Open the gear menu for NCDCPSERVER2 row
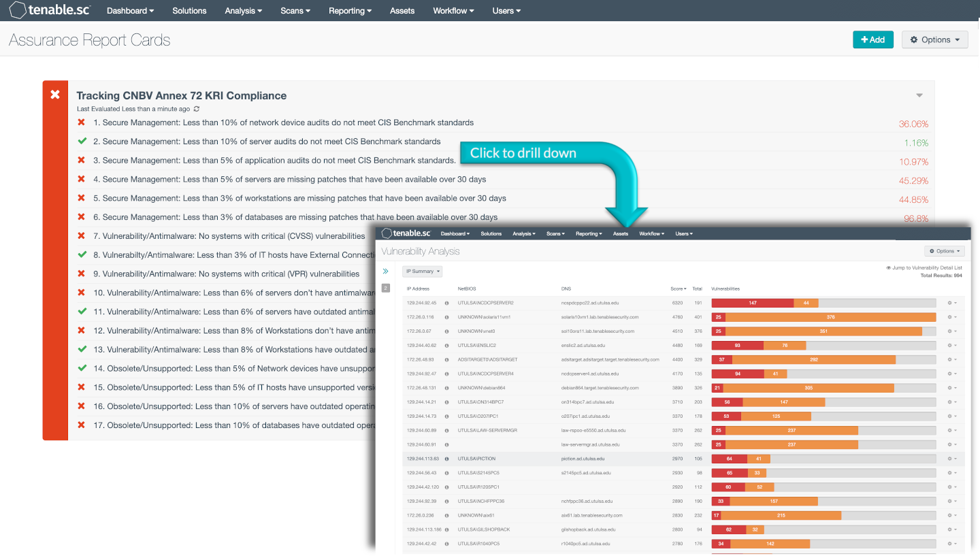980x558 pixels. [953, 303]
